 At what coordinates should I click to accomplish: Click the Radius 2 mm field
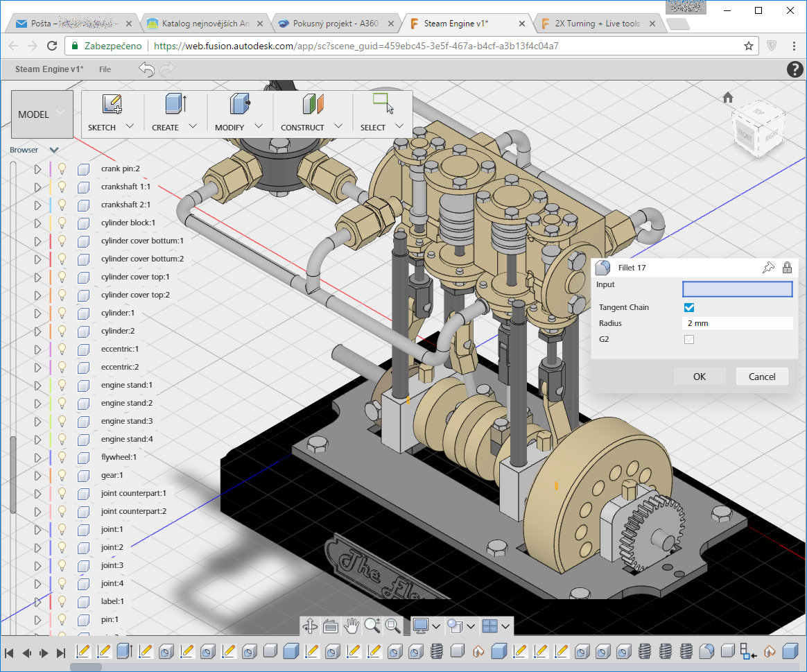pyautogui.click(x=737, y=323)
